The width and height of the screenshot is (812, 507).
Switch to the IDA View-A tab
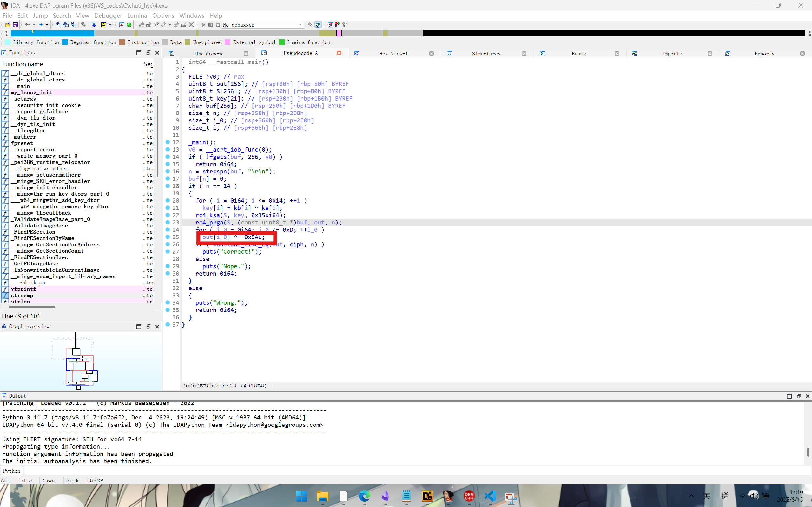[x=208, y=54]
